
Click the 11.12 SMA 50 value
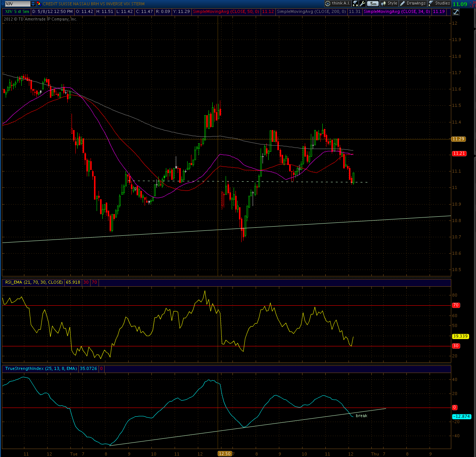coord(268,11)
